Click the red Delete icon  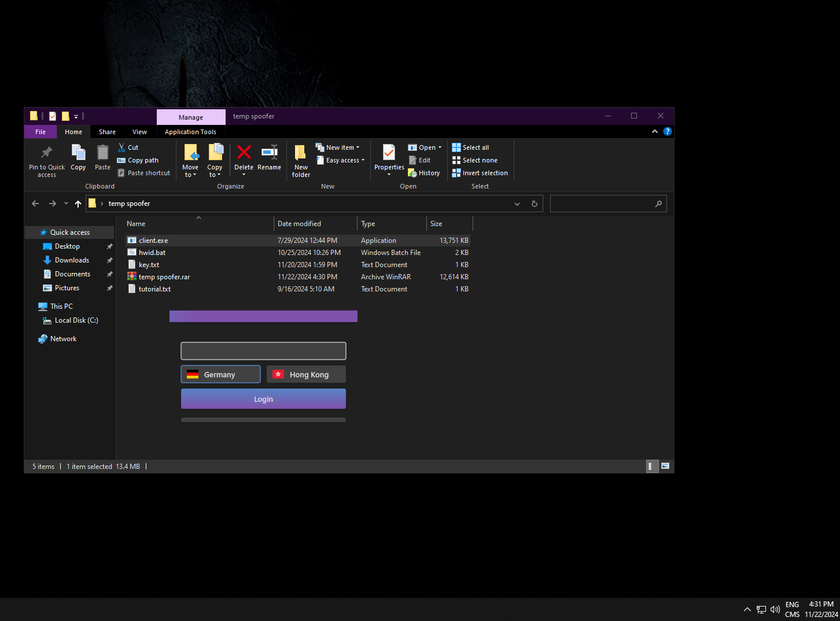pyautogui.click(x=244, y=152)
